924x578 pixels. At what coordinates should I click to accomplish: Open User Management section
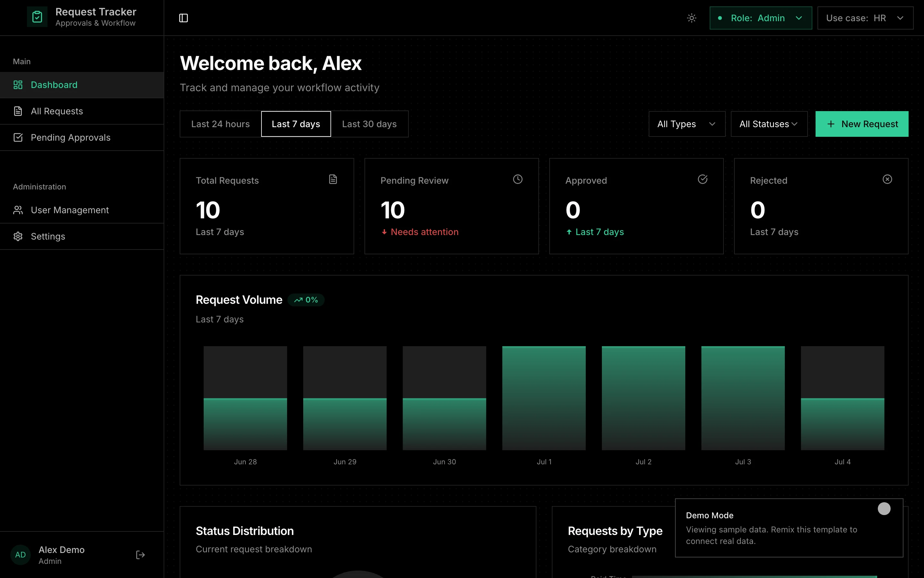[x=82, y=210]
